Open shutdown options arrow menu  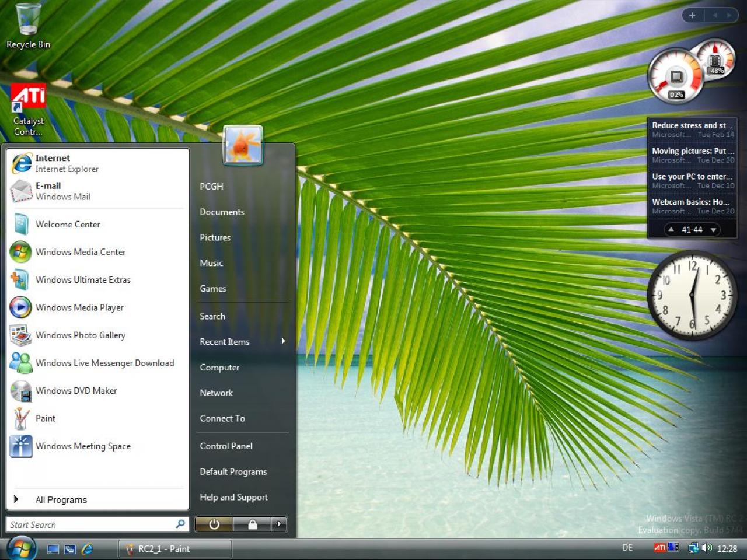(x=280, y=524)
